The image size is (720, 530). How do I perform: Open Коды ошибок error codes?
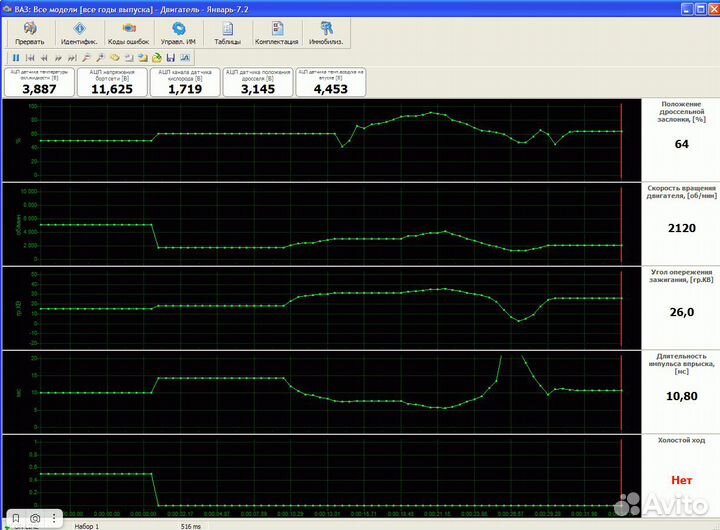[x=127, y=34]
